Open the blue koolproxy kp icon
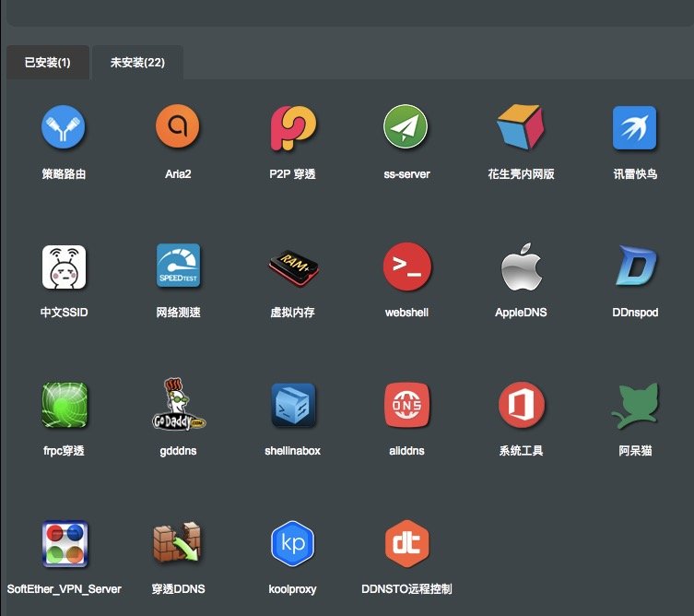Image resolution: width=694 pixels, height=616 pixels. [x=292, y=543]
